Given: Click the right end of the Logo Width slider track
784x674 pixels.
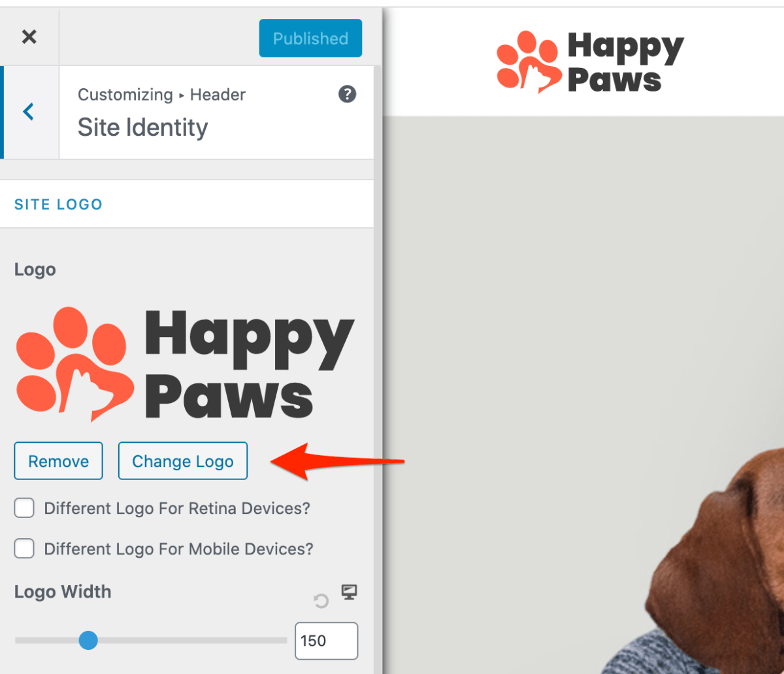Looking at the screenshot, I should [x=284, y=640].
